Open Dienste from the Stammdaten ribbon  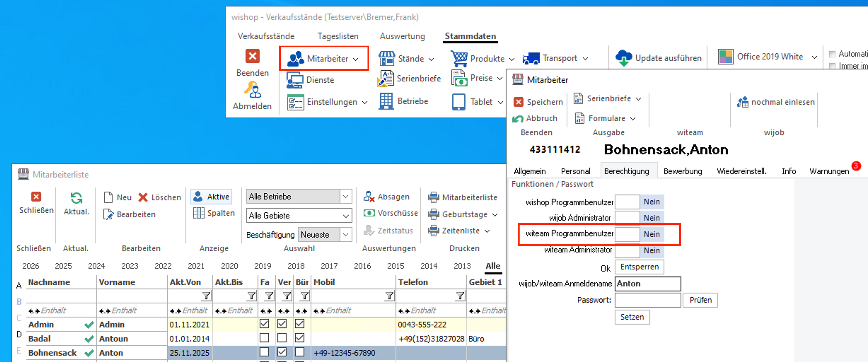coord(295,80)
